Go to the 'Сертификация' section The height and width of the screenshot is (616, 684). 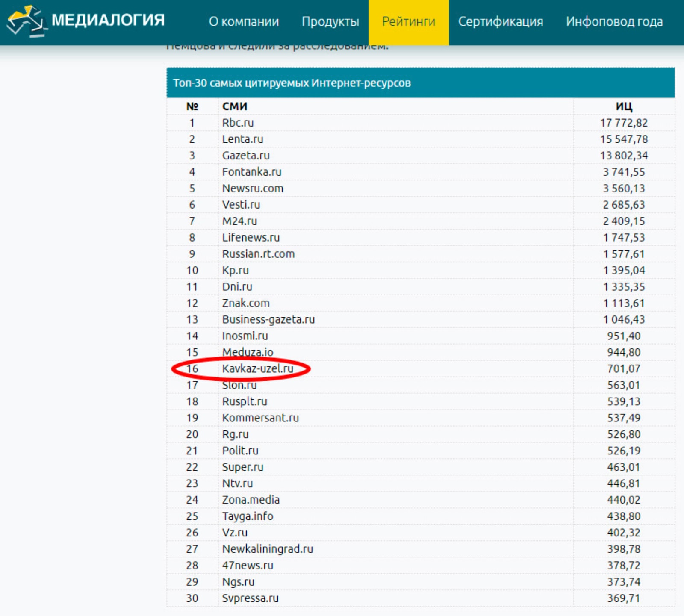[x=500, y=21]
